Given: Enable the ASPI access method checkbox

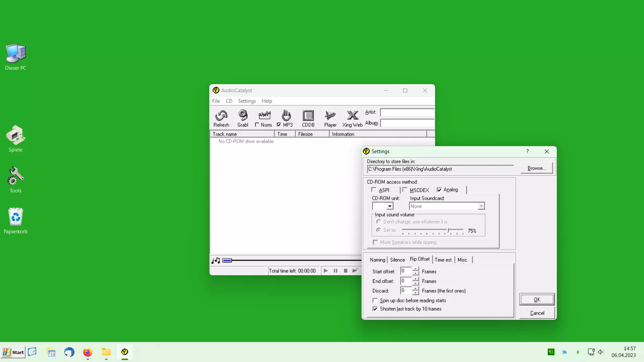Looking at the screenshot, I should (374, 190).
